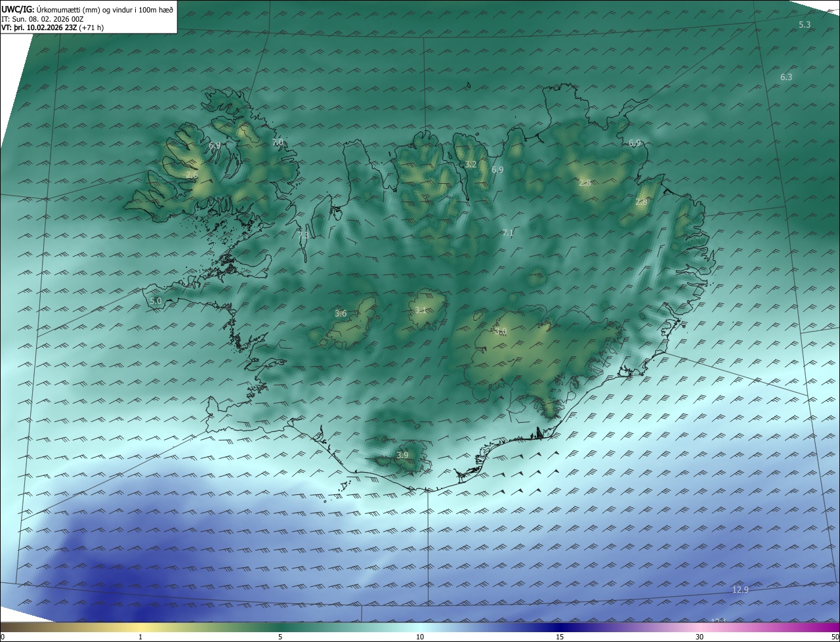Click the 7.0 value label in the Westfjords
This screenshot has width=840, height=642.
pos(277,142)
